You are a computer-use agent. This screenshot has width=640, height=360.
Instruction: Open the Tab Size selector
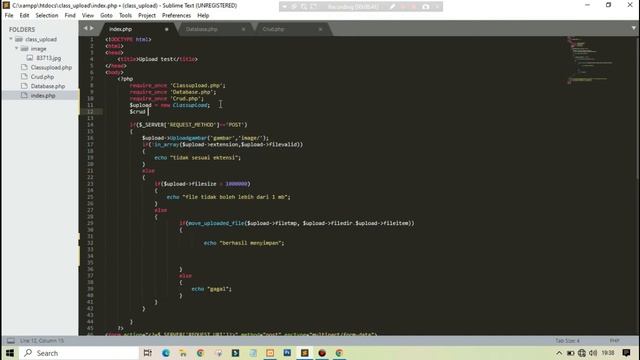pos(567,341)
